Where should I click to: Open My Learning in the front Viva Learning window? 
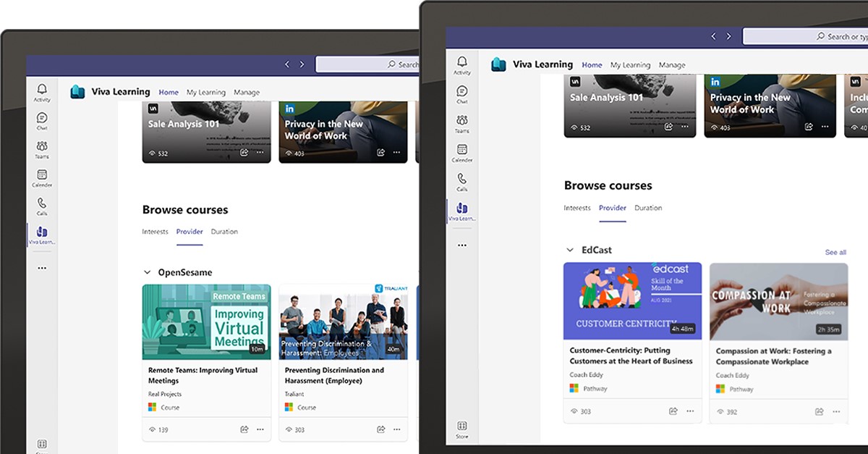coord(630,65)
